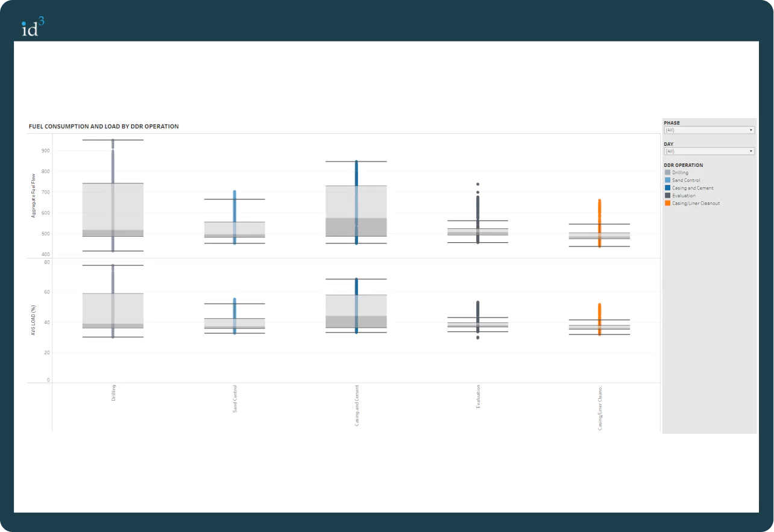Open the PHASE filter dropdown
The height and width of the screenshot is (532, 774).
[709, 130]
